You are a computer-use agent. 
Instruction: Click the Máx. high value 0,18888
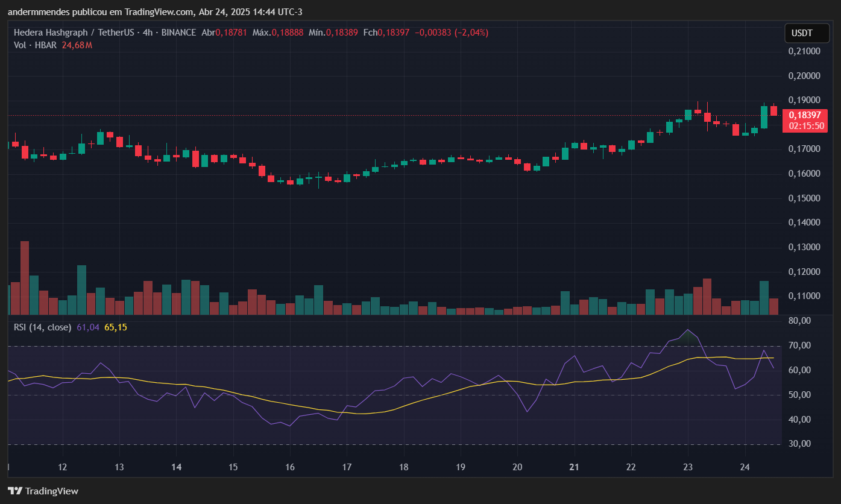(x=287, y=33)
